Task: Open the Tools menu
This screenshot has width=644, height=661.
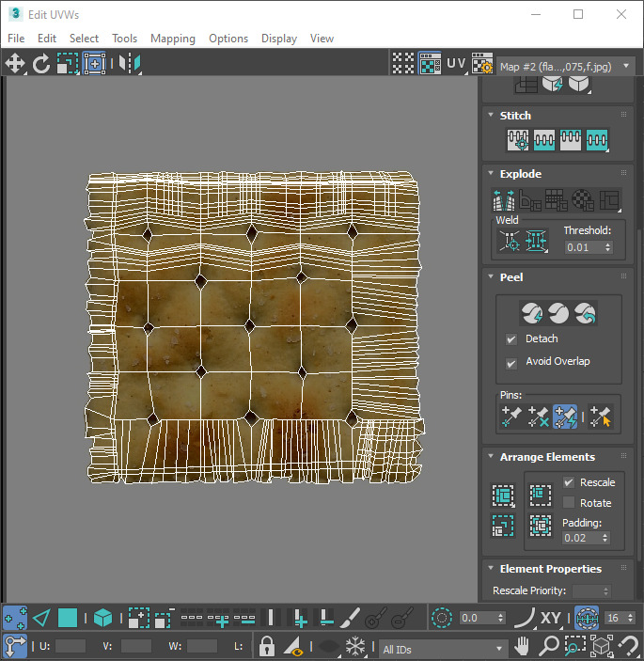Action: click(x=125, y=39)
